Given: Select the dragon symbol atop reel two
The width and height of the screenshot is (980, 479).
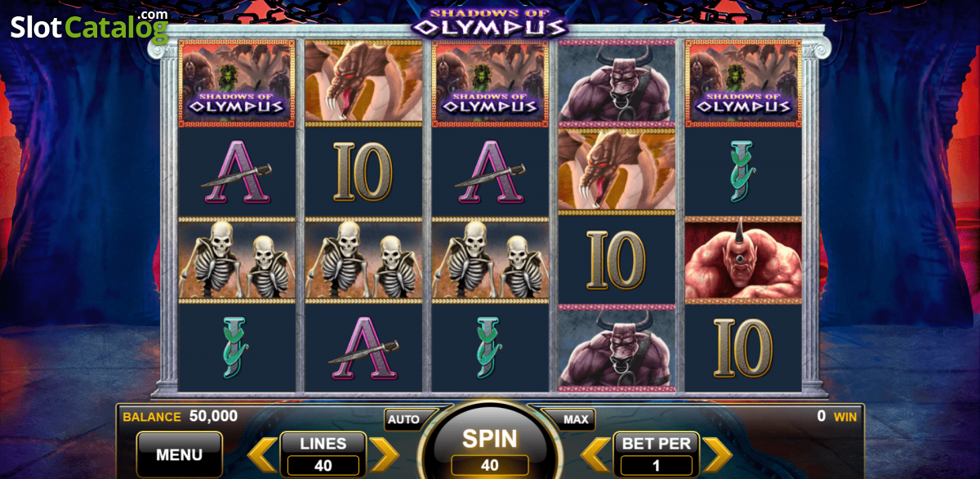Looking at the screenshot, I should (363, 83).
